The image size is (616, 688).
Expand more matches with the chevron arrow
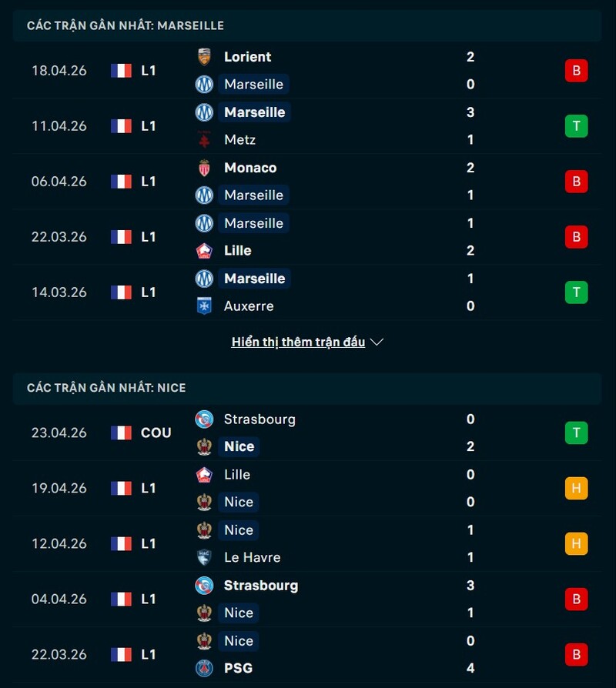pos(377,342)
